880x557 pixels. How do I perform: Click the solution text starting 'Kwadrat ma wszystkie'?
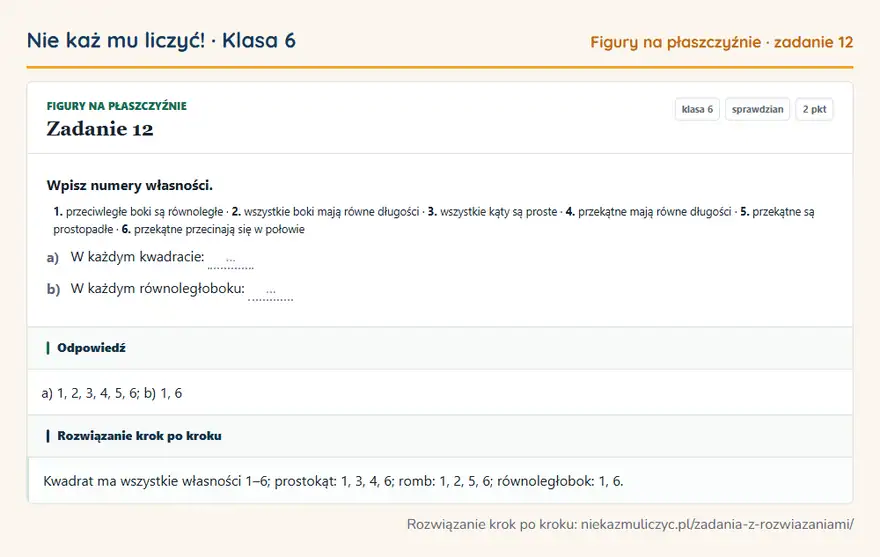[333, 481]
